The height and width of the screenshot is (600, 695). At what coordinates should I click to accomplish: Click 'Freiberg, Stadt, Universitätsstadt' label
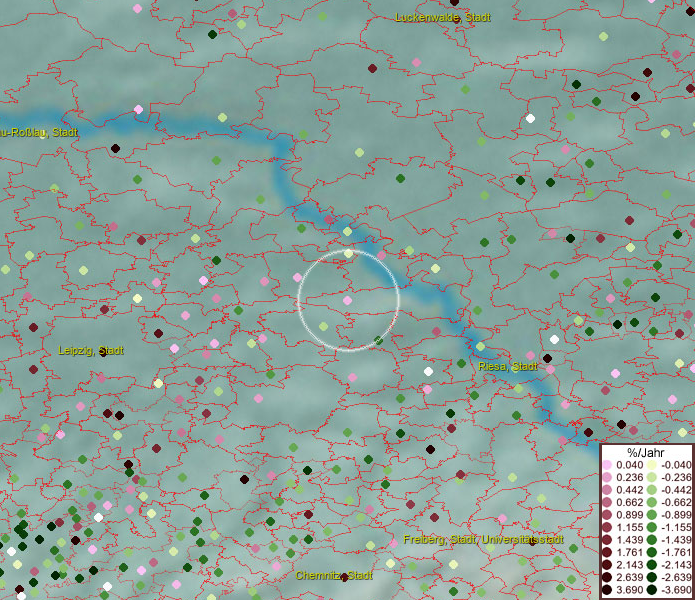coord(483,539)
